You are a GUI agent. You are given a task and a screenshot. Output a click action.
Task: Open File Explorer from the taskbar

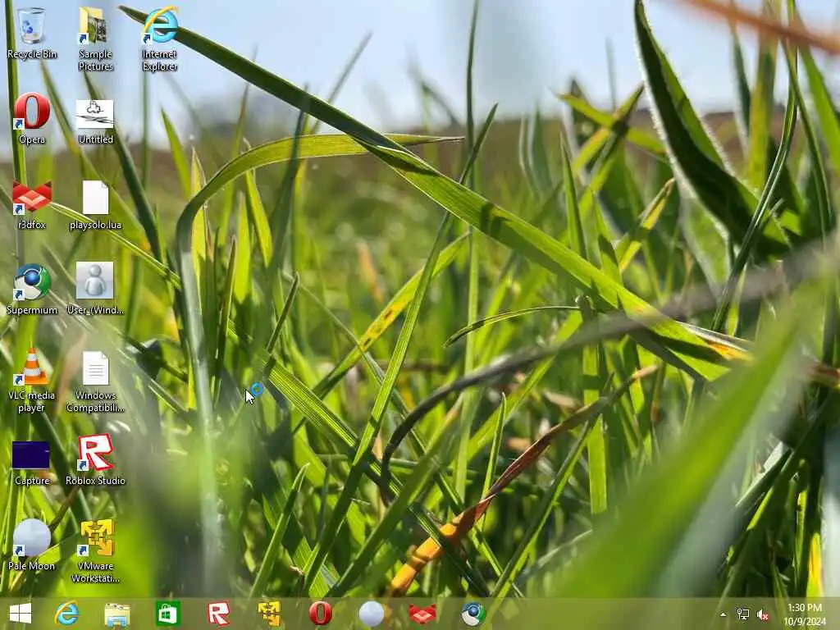(x=117, y=614)
